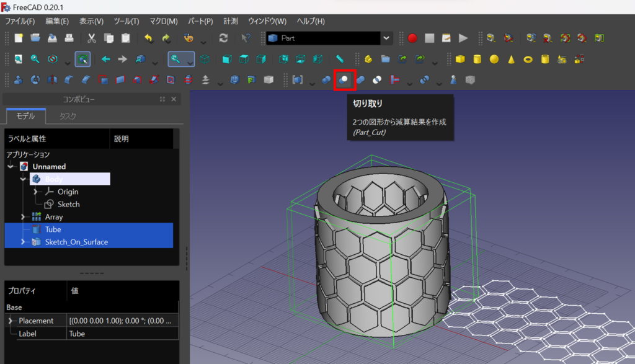
Task: Open the general Boolean operation tool
Action: click(x=326, y=80)
